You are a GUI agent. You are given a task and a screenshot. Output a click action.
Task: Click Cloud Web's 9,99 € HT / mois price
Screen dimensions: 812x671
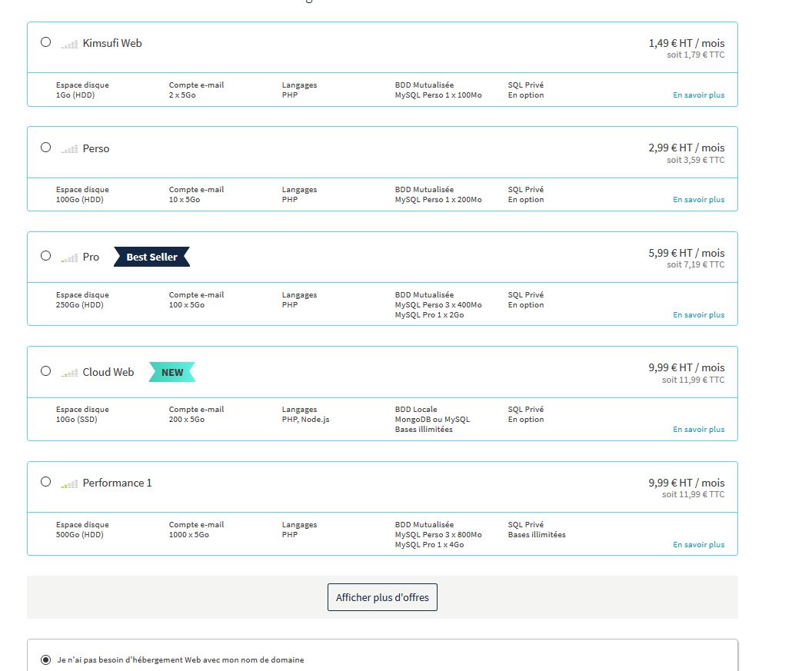pyautogui.click(x=687, y=367)
